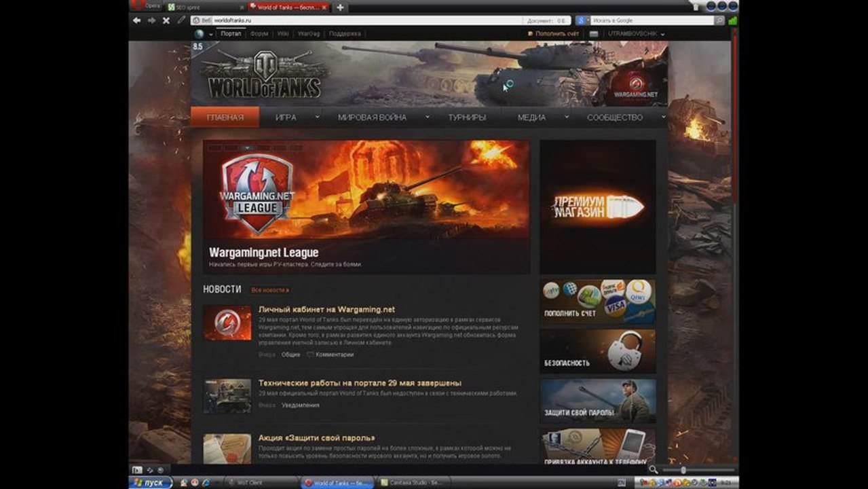Click the mail envelope icon near username
Screen dimensions: 868x489
[594, 33]
